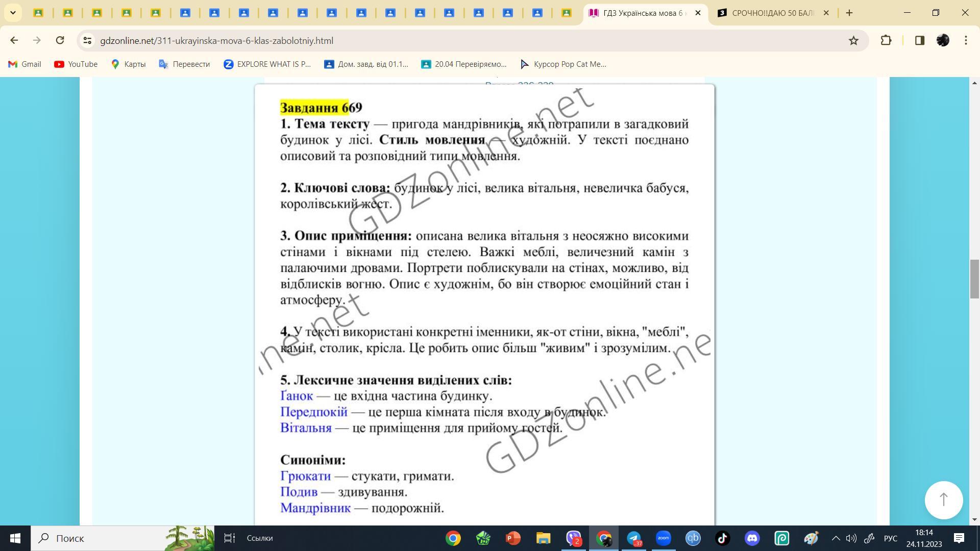
Task: Open the Карты bookmark
Action: pos(128,64)
